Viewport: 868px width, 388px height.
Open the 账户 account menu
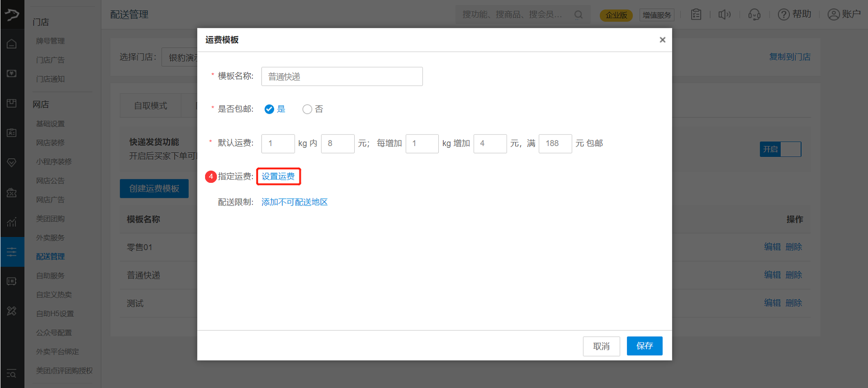tap(844, 15)
